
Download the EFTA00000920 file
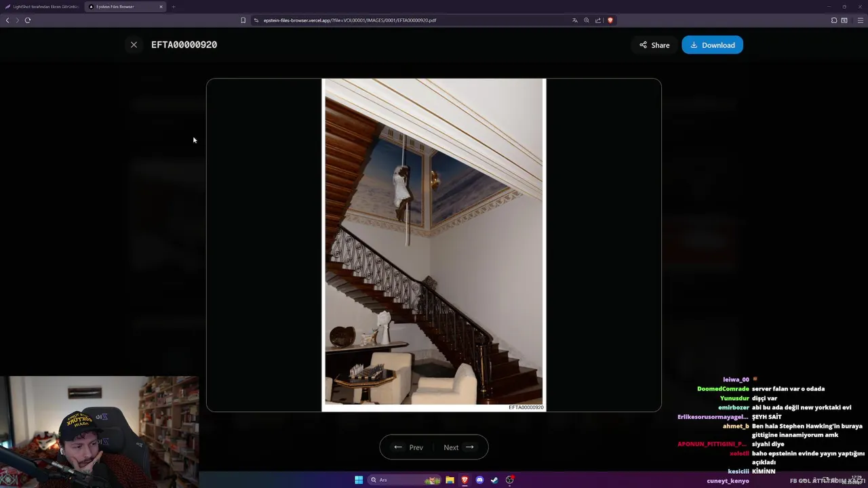[712, 45]
